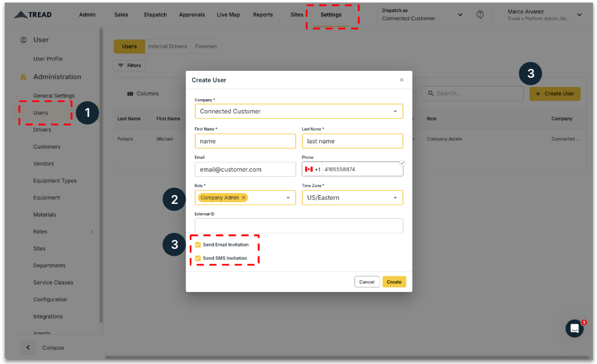Click the First Name field
Screen dimensions: 597x364
(245, 141)
